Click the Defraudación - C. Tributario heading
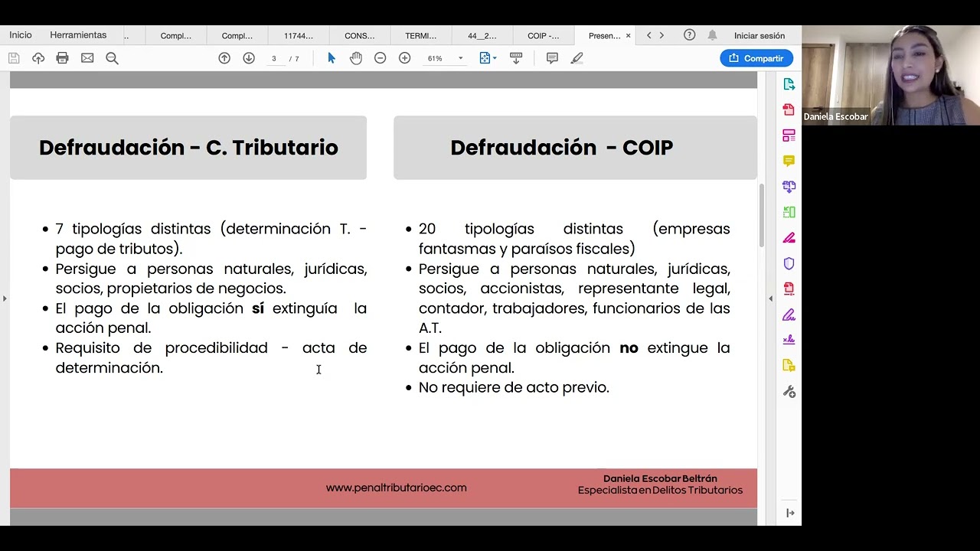This screenshot has width=980, height=551. point(188,148)
